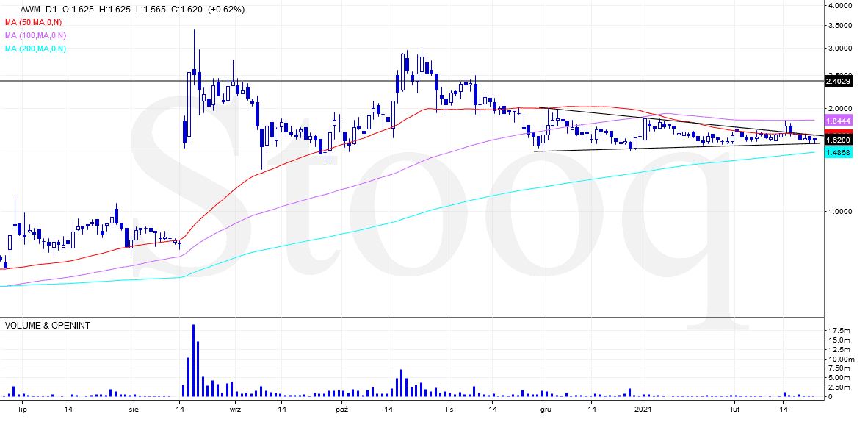Select the red MA (50,MA,0,N) legend label
This screenshot has height=422, width=868.
point(35,22)
